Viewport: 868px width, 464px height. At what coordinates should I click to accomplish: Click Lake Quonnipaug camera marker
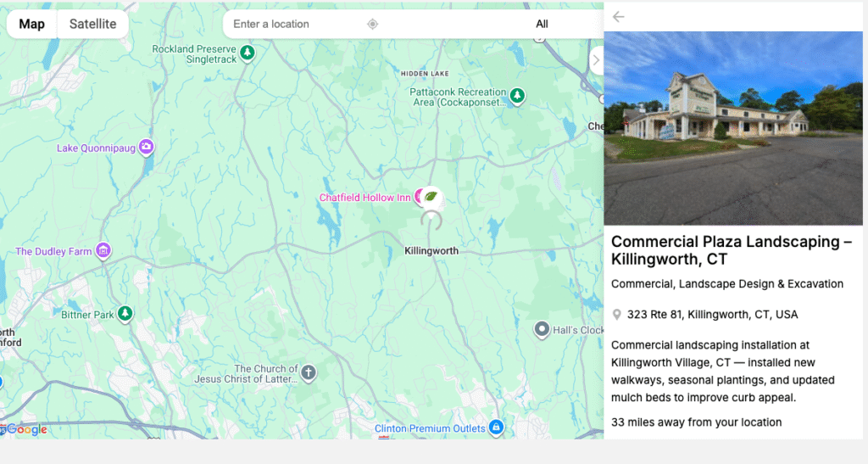tap(147, 148)
